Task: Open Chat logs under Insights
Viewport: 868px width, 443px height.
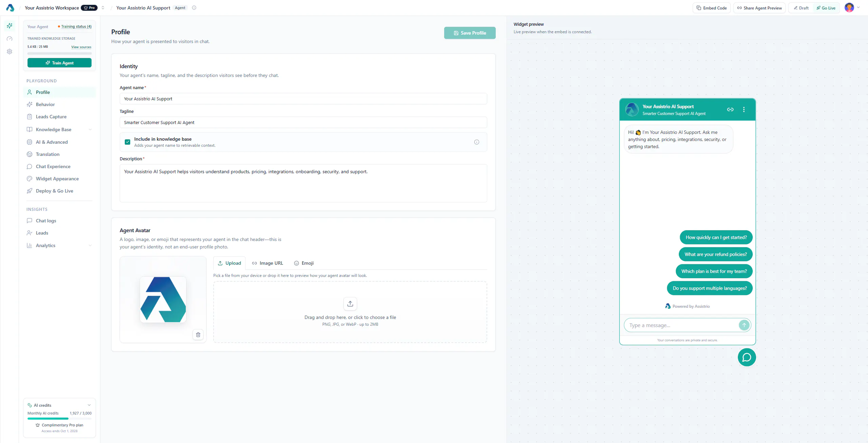Action: [59, 221]
